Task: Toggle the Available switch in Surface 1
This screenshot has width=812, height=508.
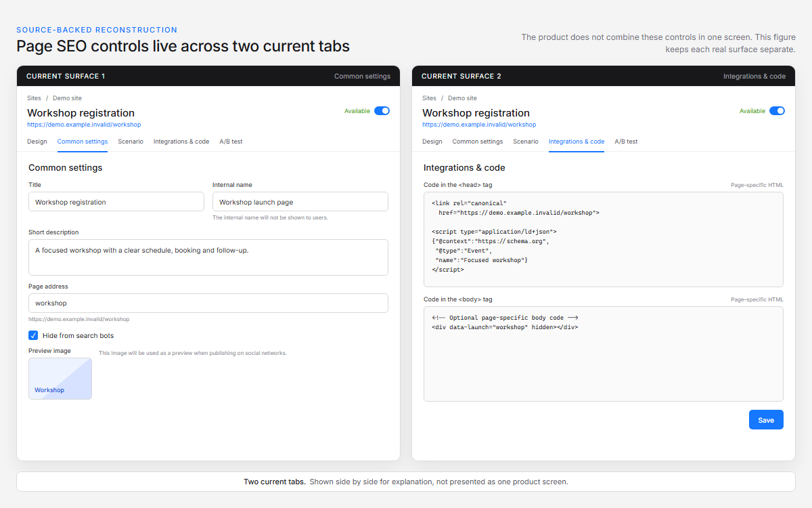Action: [x=382, y=111]
